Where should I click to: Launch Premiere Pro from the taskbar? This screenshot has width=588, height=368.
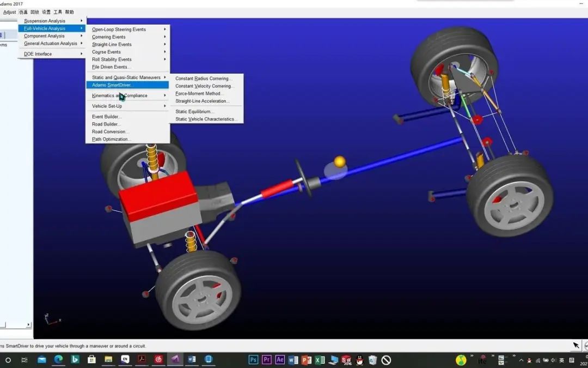coord(267,360)
